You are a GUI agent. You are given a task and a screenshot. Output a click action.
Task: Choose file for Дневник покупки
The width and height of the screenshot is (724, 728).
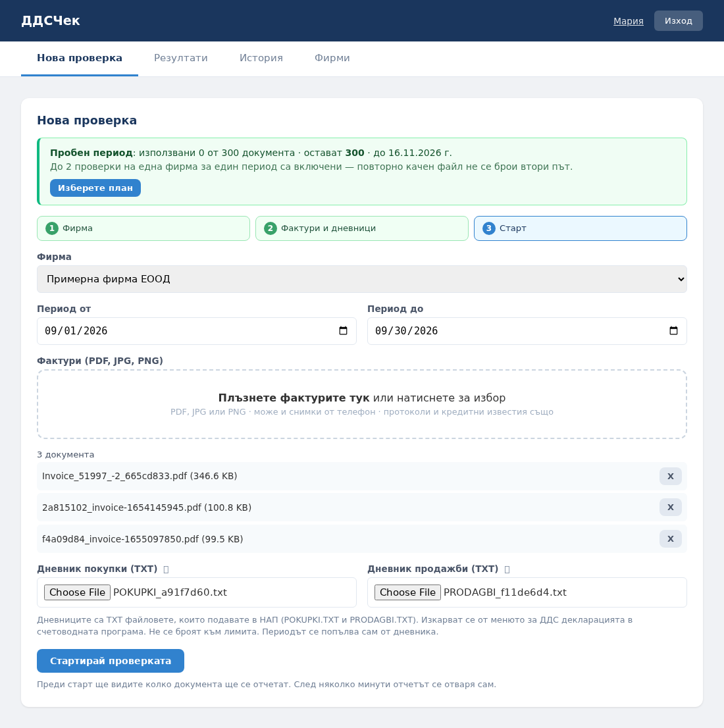click(x=77, y=592)
